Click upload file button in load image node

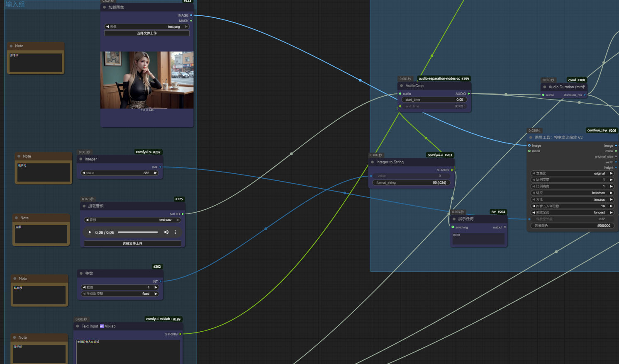(147, 33)
